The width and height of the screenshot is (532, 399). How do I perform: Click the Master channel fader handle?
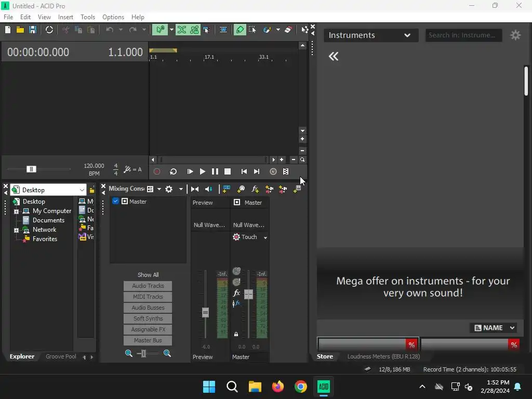point(249,295)
